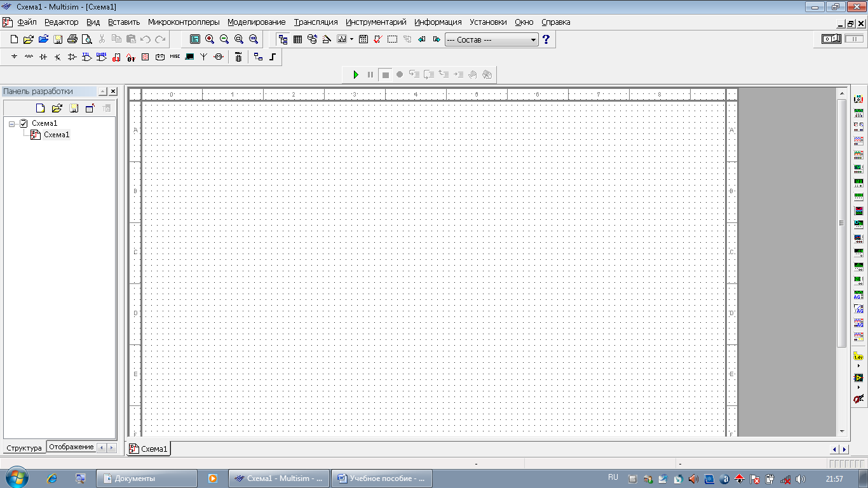Check the Схема1 project checkbox

coord(24,123)
